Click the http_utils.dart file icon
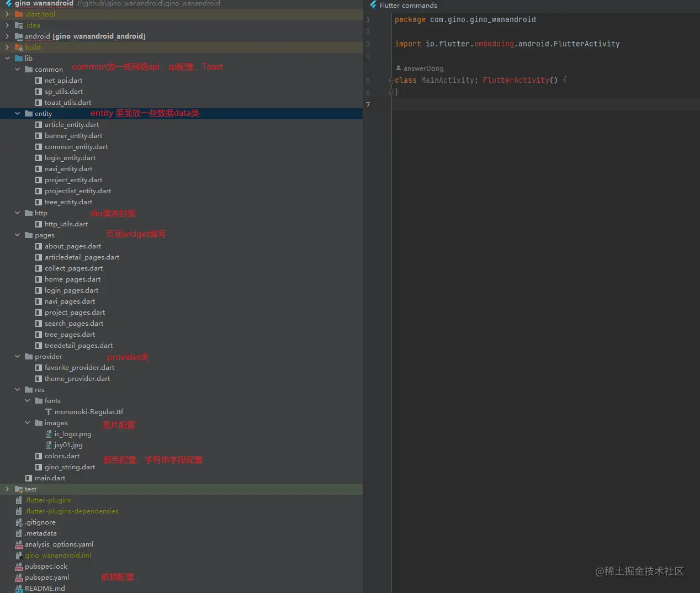 click(x=39, y=224)
